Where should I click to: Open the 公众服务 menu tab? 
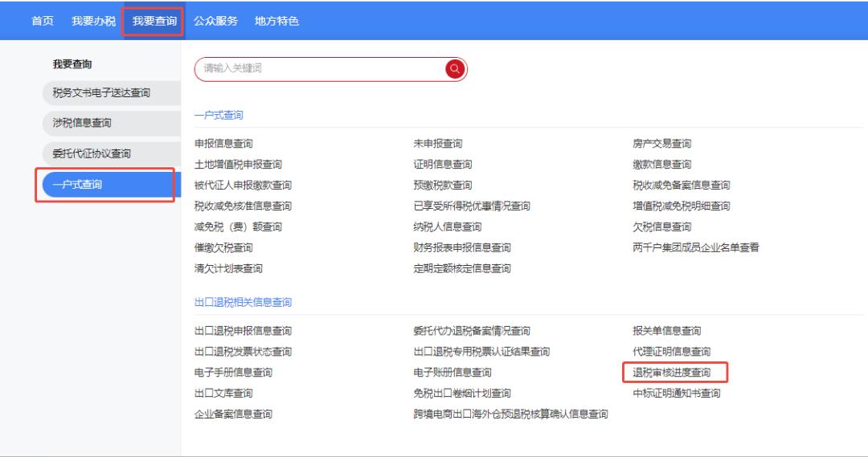point(215,20)
